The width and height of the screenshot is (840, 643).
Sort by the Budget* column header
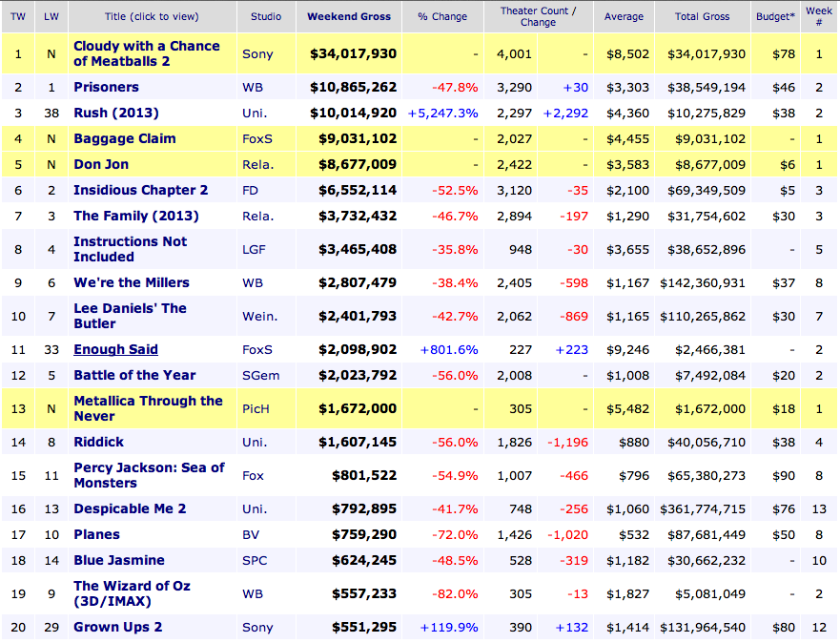(x=775, y=16)
